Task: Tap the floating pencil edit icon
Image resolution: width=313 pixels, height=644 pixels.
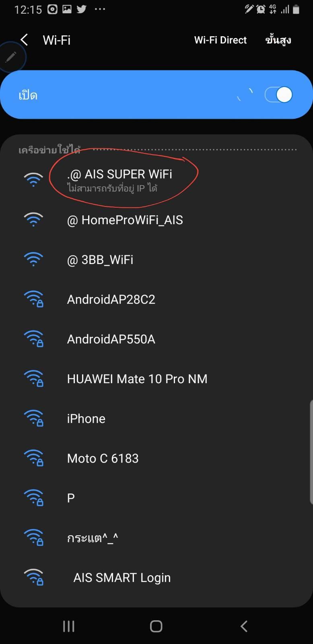Action: tap(11, 57)
